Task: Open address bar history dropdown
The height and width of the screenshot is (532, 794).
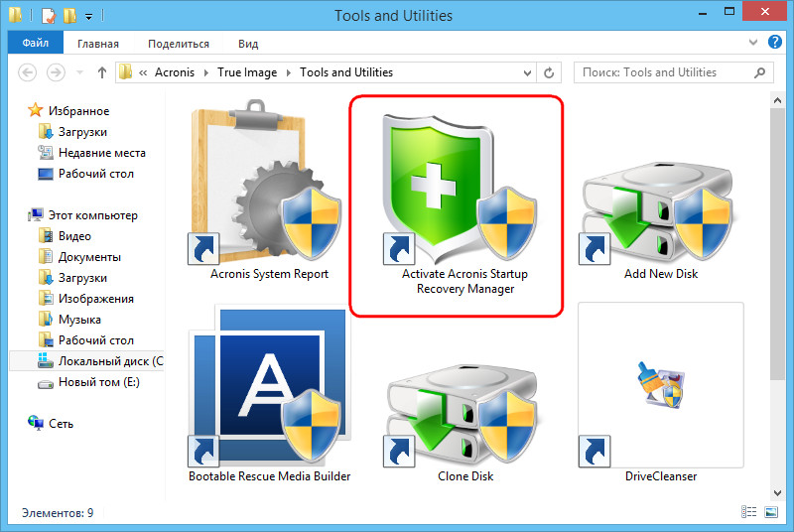Action: [x=527, y=72]
